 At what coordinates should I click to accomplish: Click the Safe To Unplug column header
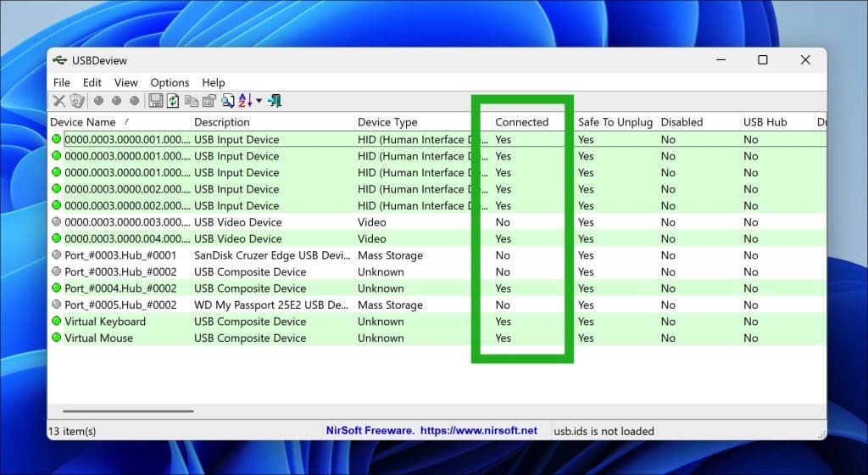click(615, 122)
